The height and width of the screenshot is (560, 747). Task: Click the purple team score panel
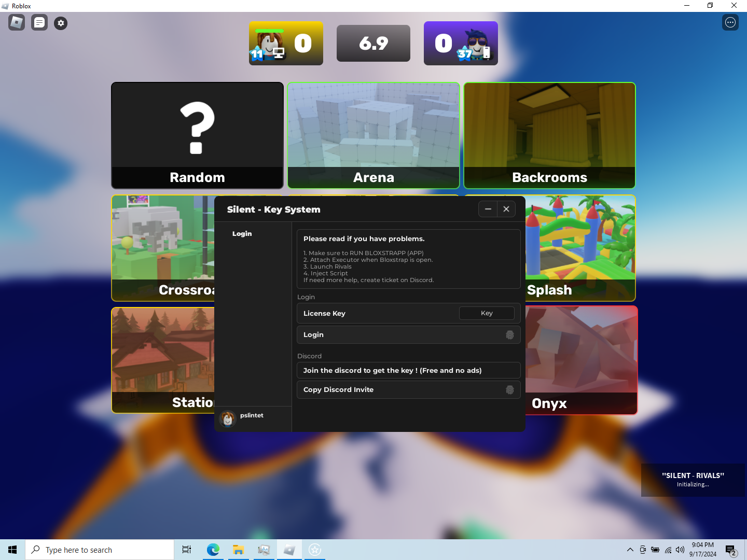[x=461, y=43]
